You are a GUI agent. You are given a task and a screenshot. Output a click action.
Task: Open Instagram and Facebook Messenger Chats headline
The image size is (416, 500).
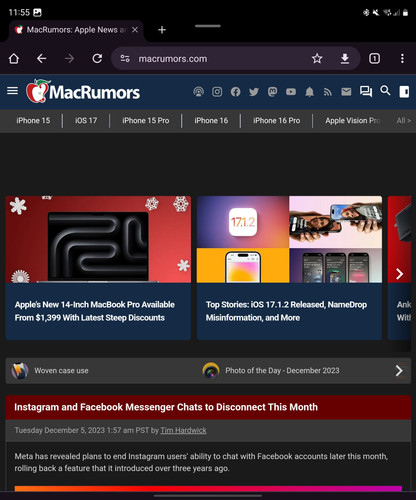click(166, 407)
